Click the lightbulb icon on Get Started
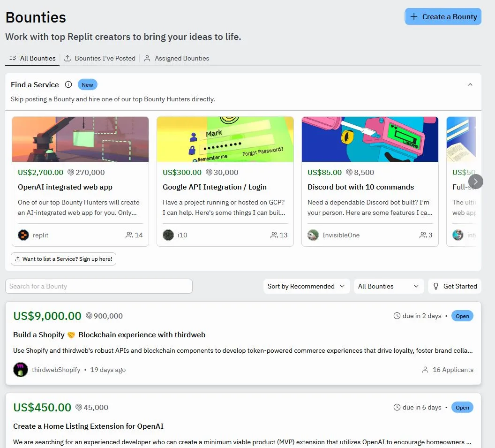 tap(435, 286)
